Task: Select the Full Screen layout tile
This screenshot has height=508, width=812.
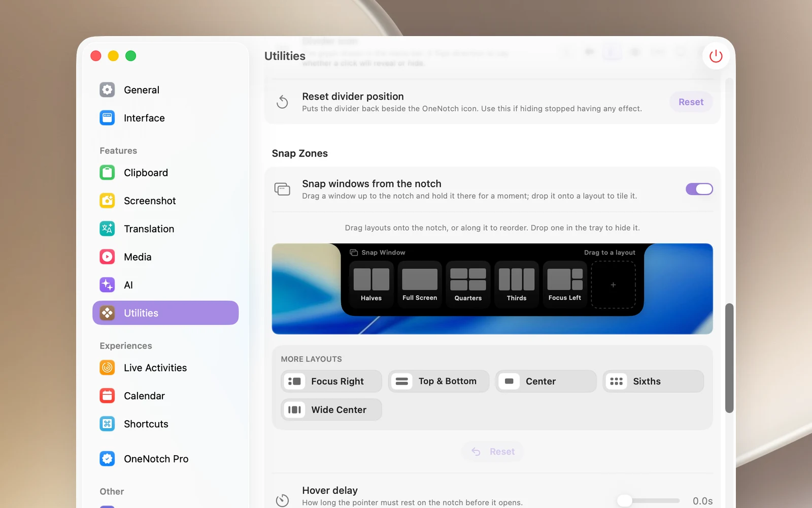Action: pos(420,284)
